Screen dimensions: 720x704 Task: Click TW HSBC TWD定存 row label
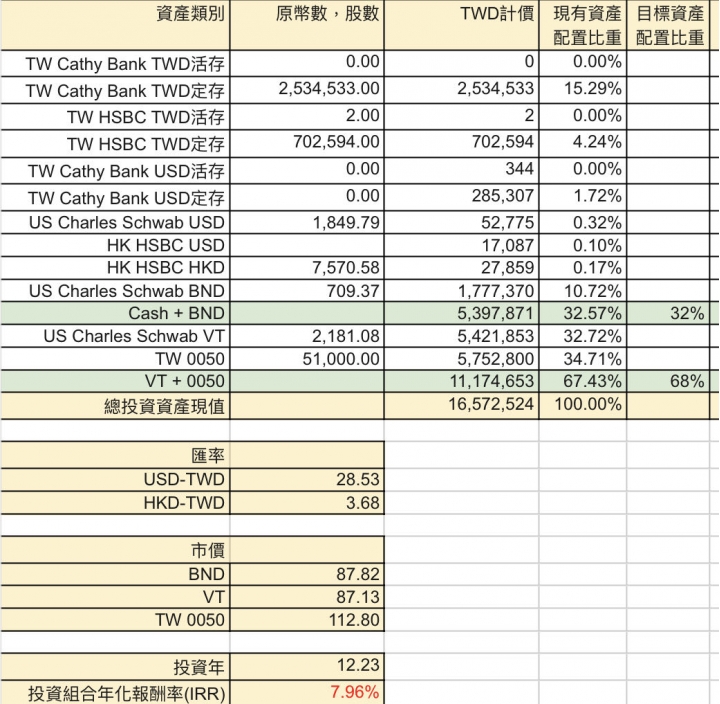(115, 144)
